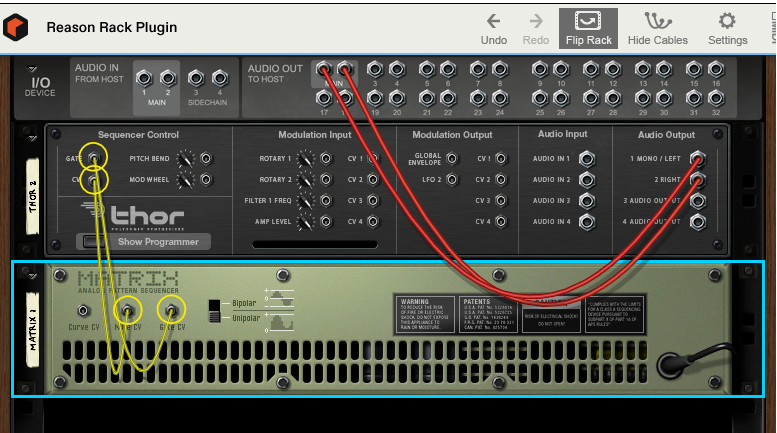Image resolution: width=777 pixels, height=433 pixels.
Task: Click Thor Gate input jack
Action: 94,158
